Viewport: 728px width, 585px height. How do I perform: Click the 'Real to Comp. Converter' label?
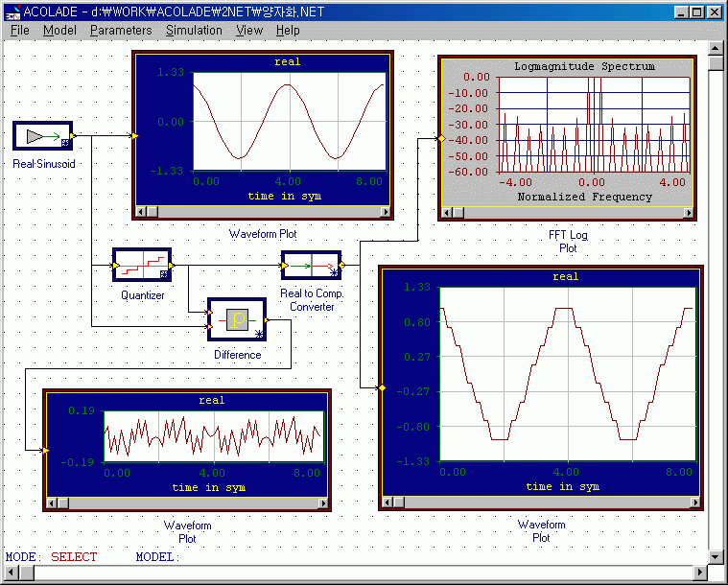[x=312, y=300]
